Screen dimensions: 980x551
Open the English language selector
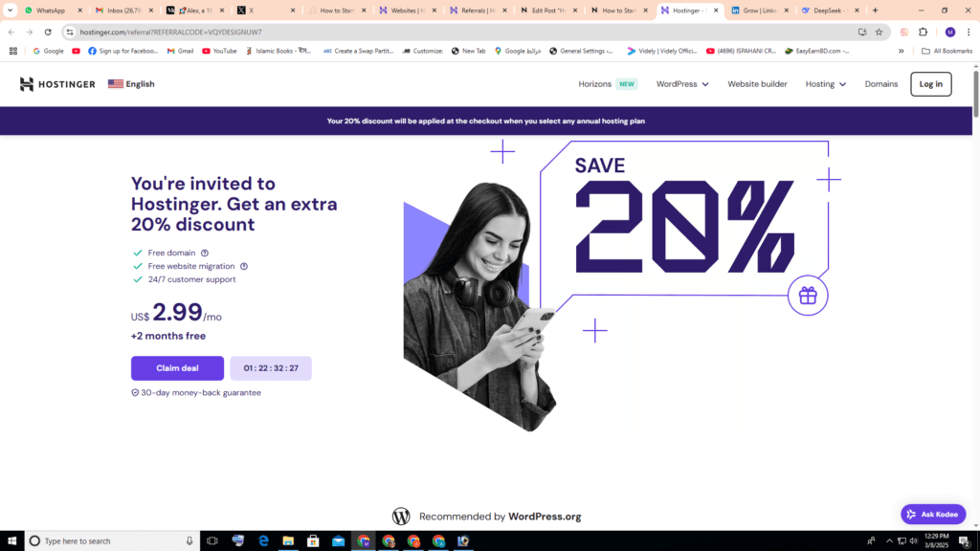(x=131, y=84)
